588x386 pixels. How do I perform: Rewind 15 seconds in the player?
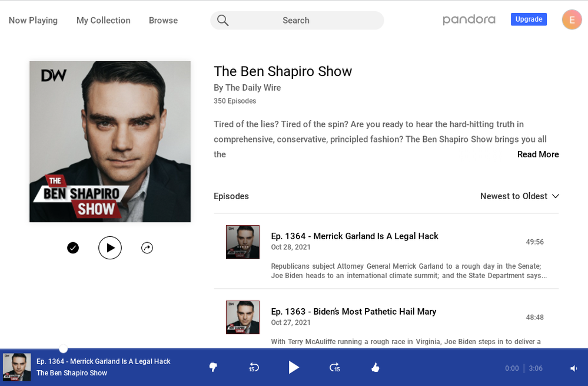(x=254, y=368)
